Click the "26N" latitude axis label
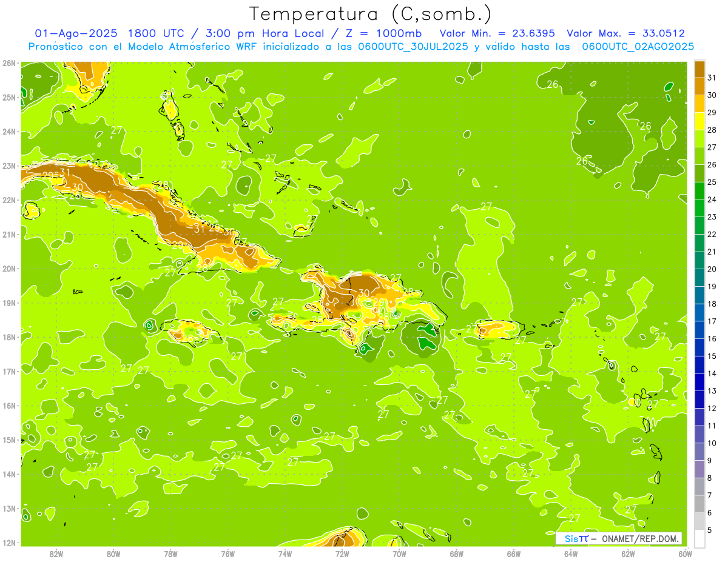 pyautogui.click(x=9, y=63)
